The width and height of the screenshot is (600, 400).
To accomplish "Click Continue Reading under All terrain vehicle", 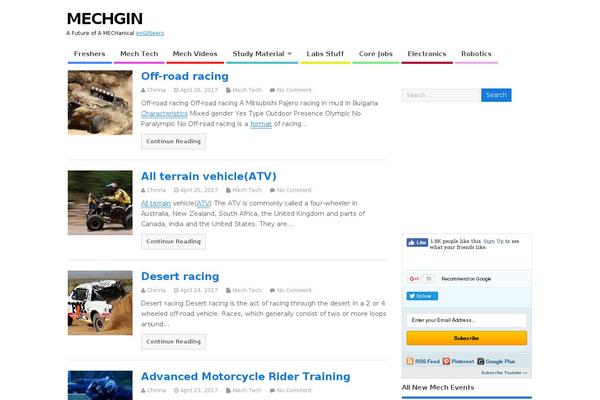I will (173, 242).
